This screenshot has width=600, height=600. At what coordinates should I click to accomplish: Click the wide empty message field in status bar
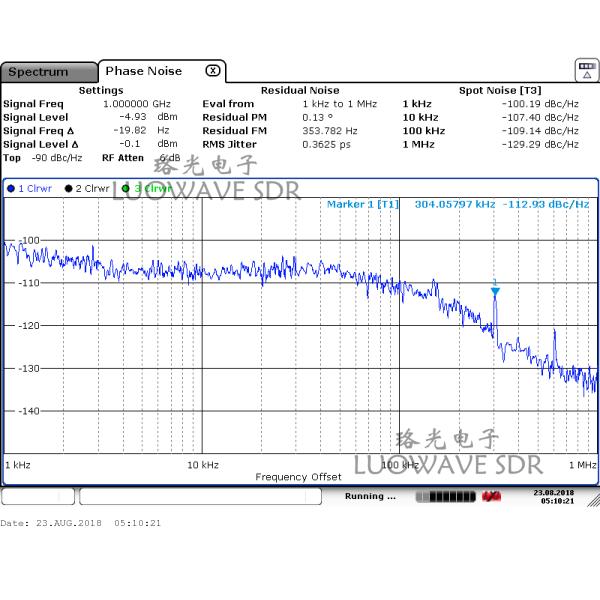click(x=201, y=496)
